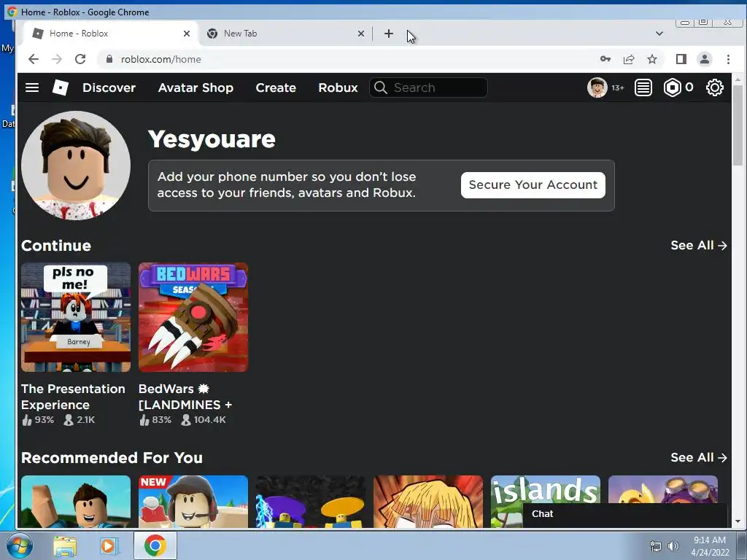Click the Secure Your Account button
The image size is (747, 560).
tap(533, 184)
